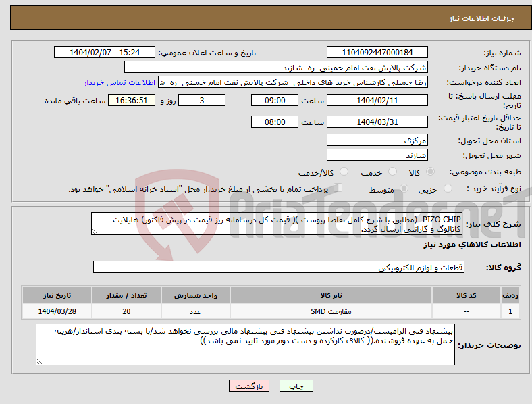Click the validity time field 08:00

[x=275, y=122]
